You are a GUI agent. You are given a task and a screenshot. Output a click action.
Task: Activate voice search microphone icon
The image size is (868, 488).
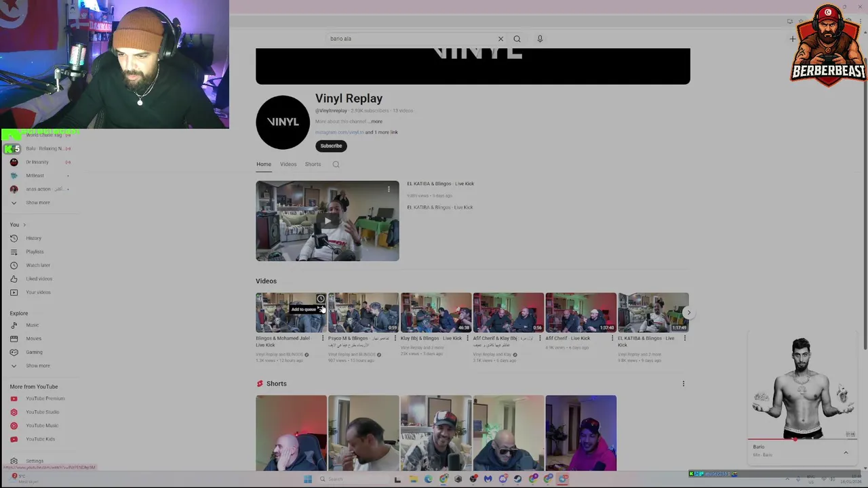[540, 39]
